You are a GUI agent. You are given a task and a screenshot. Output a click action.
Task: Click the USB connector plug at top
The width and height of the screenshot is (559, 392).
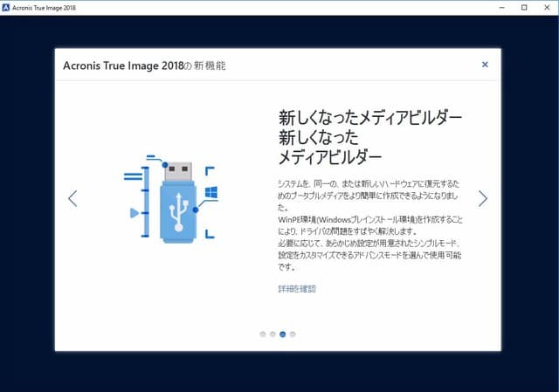(178, 167)
